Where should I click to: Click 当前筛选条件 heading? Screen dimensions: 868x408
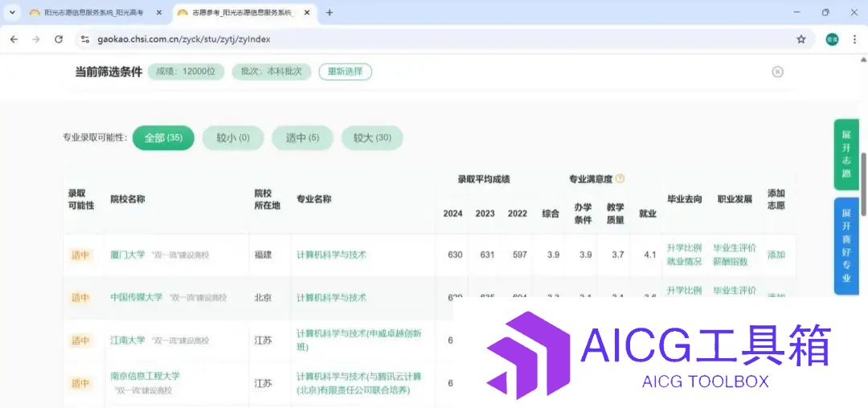coord(108,71)
